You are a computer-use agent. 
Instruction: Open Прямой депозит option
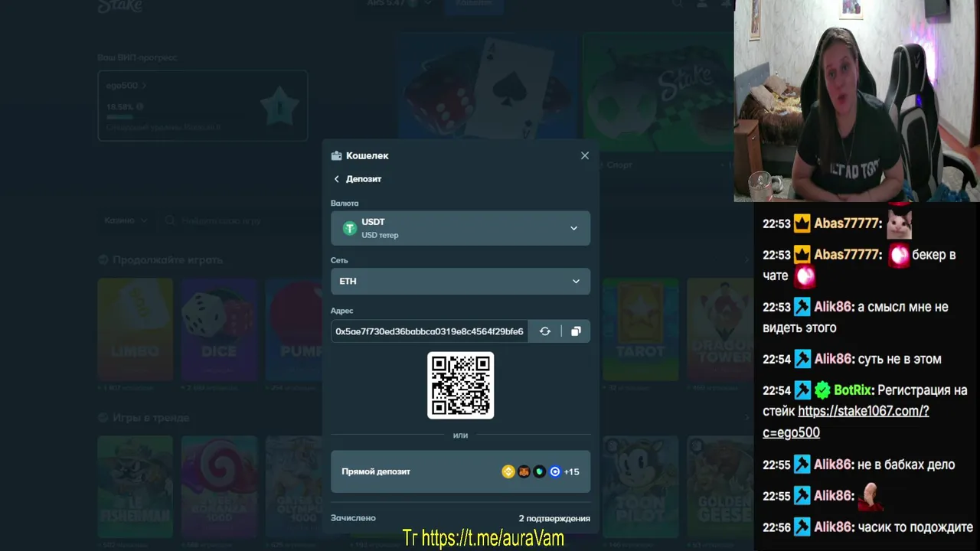click(x=460, y=471)
